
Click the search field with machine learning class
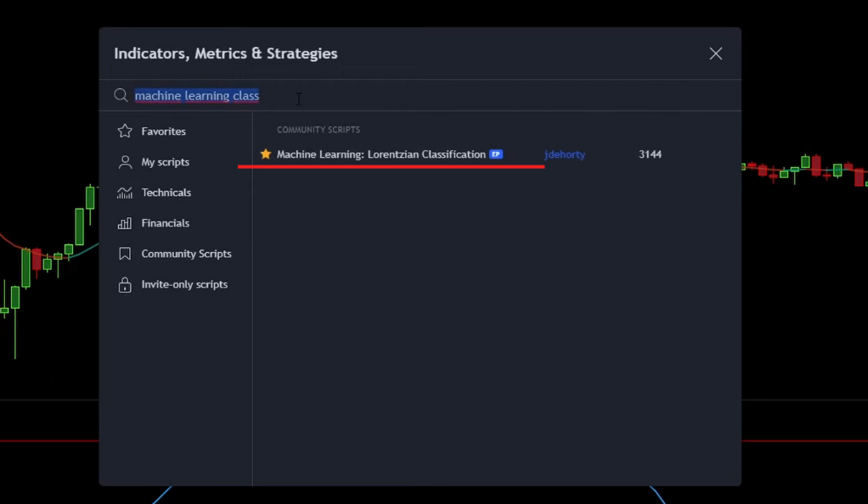[x=420, y=96]
